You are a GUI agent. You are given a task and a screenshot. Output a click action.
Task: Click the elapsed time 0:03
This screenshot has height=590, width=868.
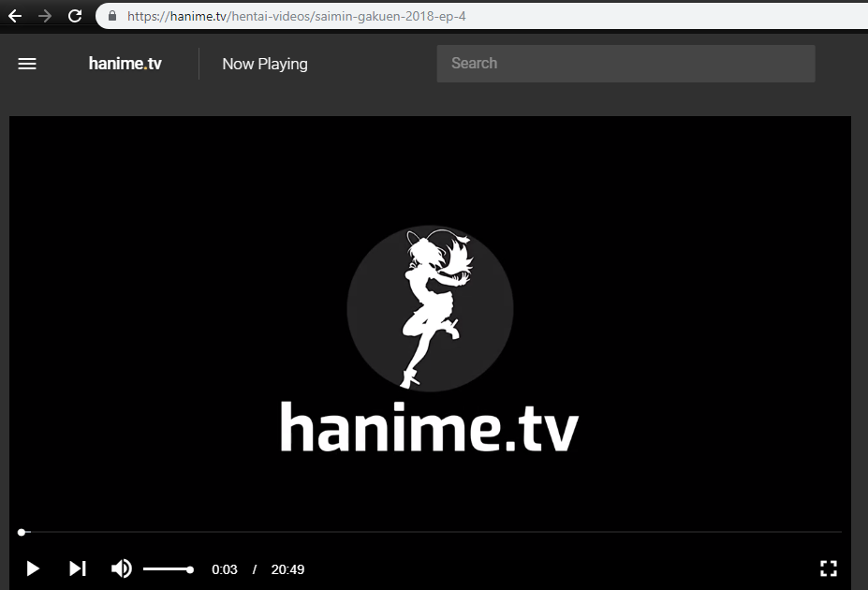[224, 569]
